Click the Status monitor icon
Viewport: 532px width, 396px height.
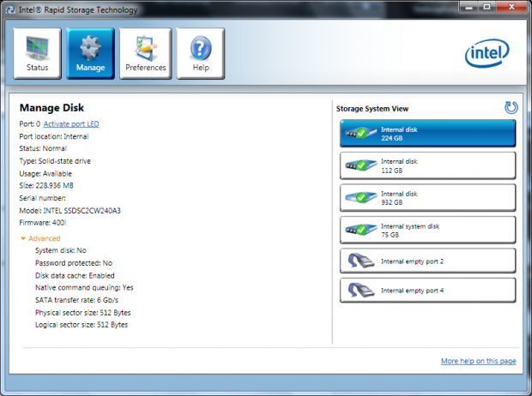pos(37,48)
